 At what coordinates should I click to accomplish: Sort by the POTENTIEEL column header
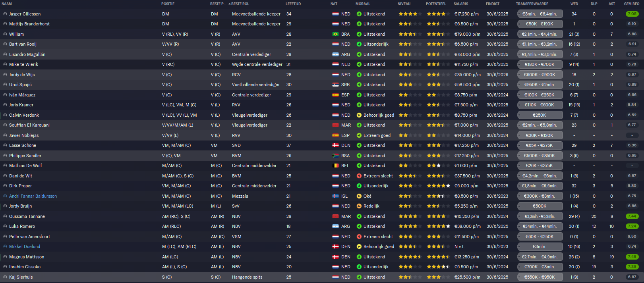[x=436, y=4]
